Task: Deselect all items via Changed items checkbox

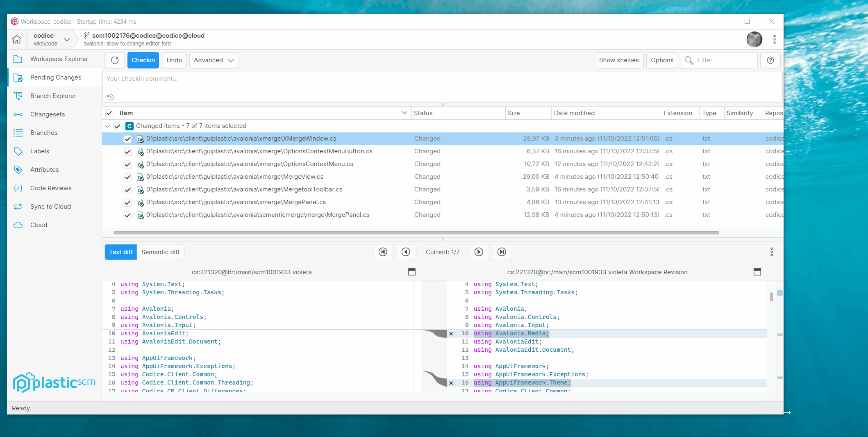Action: pyautogui.click(x=118, y=126)
